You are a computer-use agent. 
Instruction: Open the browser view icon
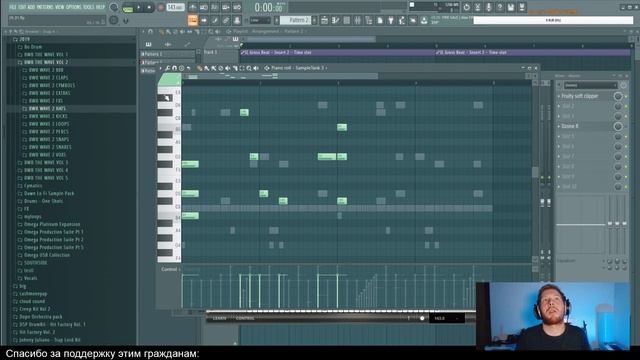[369, 20]
